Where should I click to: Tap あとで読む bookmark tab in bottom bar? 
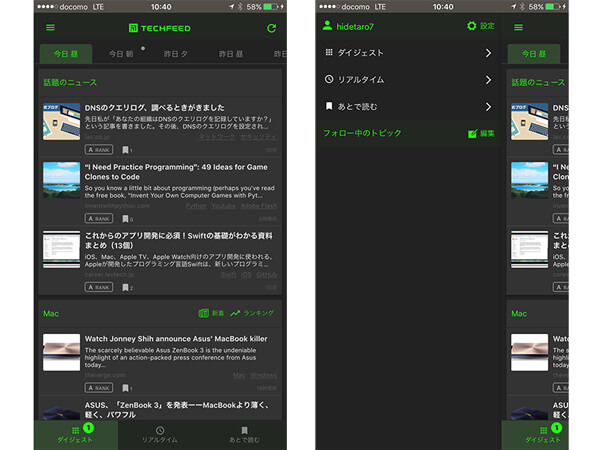point(245,435)
